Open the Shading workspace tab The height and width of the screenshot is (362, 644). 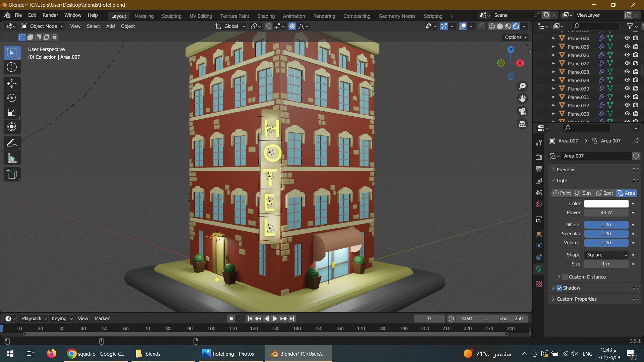(x=266, y=16)
